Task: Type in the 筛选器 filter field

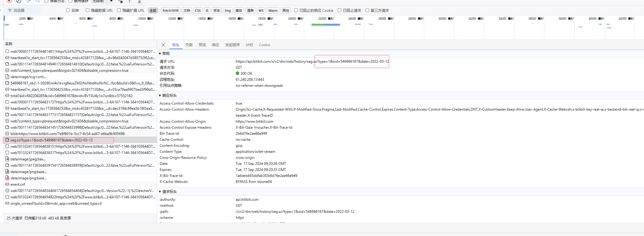Action: pyautogui.click(x=26, y=11)
